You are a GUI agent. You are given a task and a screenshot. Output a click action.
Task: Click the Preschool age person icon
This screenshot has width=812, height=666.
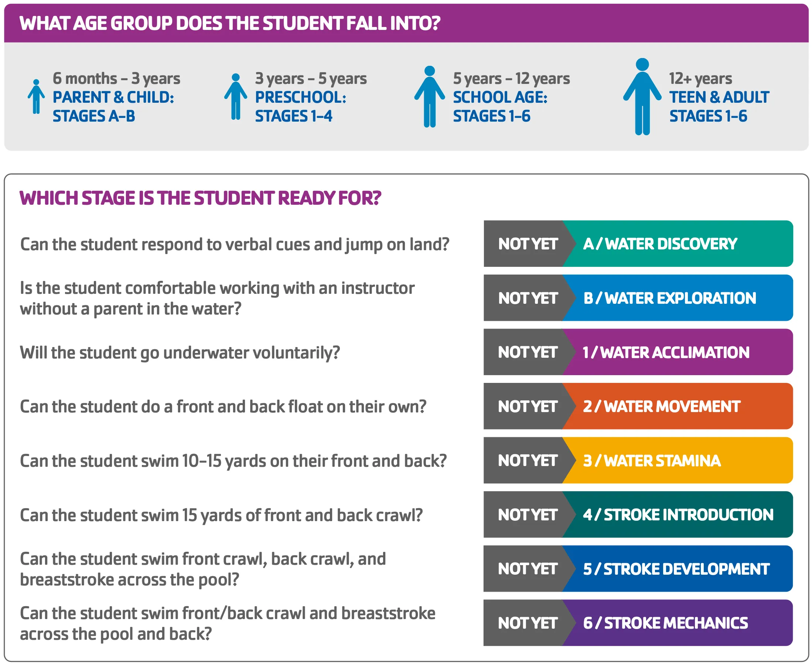(235, 96)
